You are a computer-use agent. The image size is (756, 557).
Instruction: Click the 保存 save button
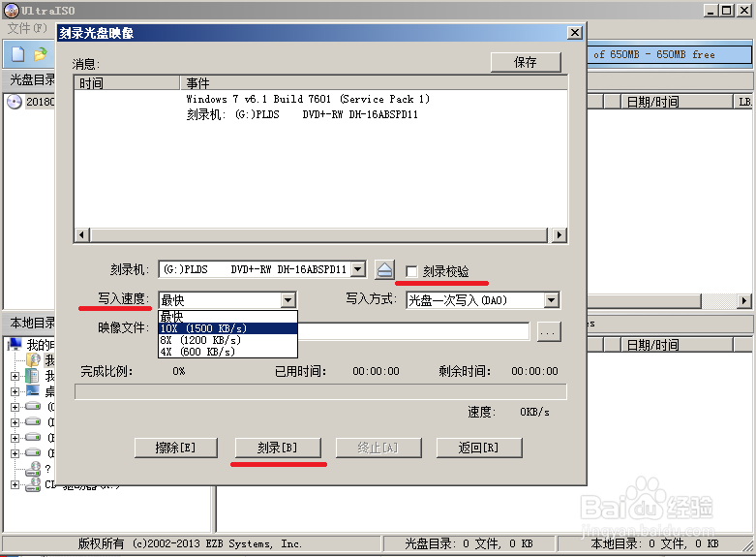(526, 62)
